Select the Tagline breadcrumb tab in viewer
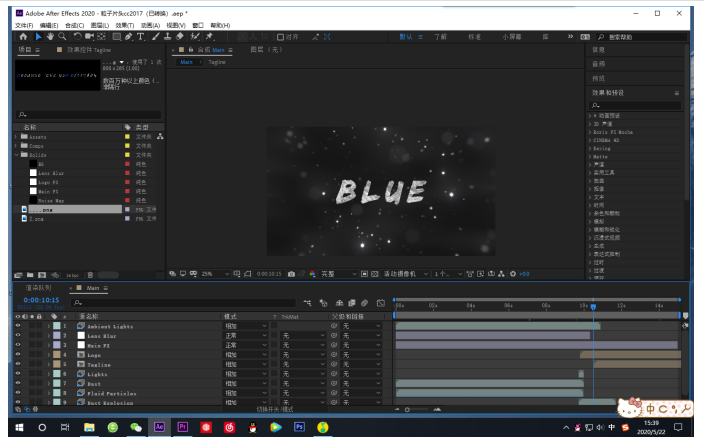The height and width of the screenshot is (440, 704). [217, 62]
